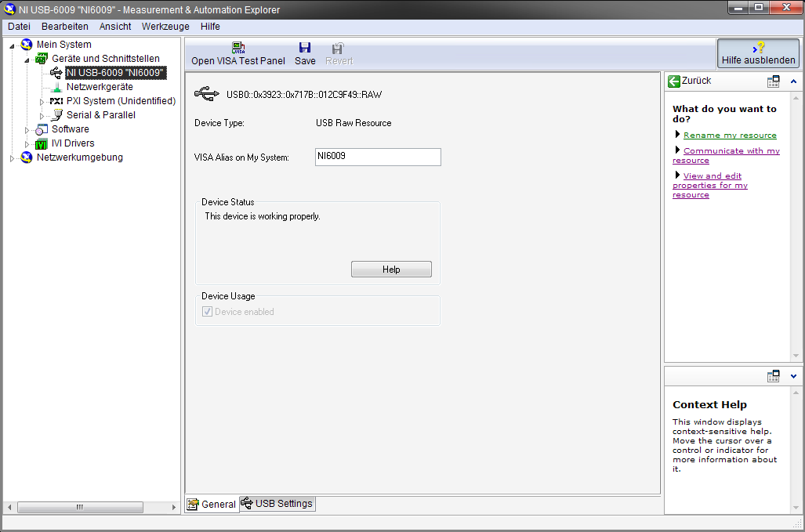Select PXI System (Unidentified) label in tree
The width and height of the screenshot is (805, 532).
click(121, 101)
